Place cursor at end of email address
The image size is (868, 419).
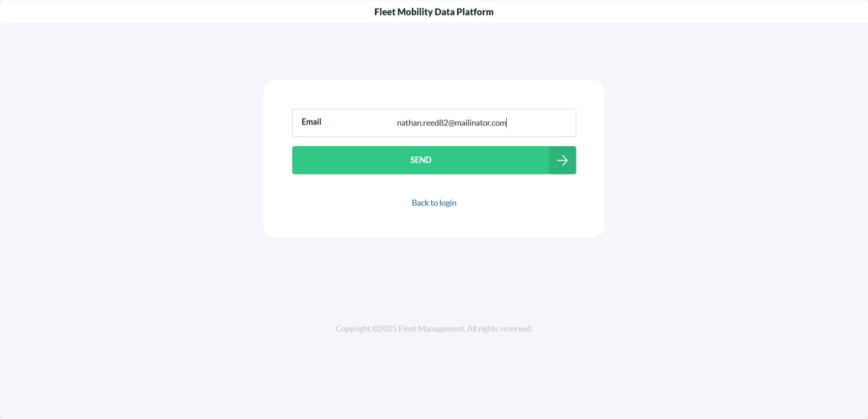(x=507, y=123)
